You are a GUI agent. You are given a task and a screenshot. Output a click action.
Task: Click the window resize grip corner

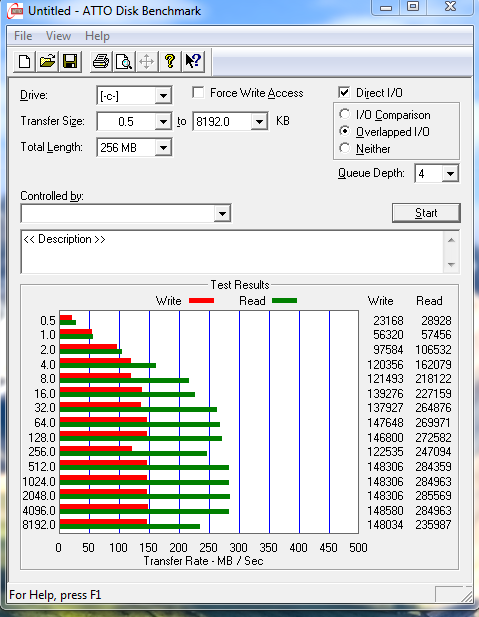pos(467,596)
